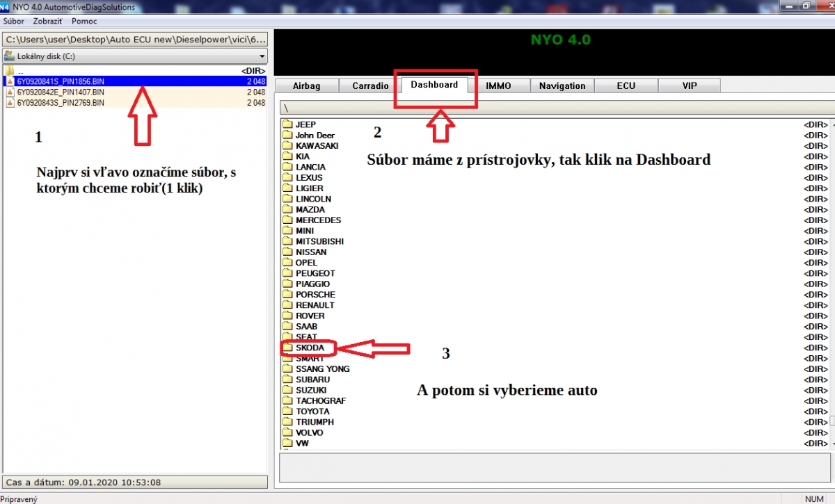
Task: Click the Cas a dátum status field
Action: pos(135,482)
